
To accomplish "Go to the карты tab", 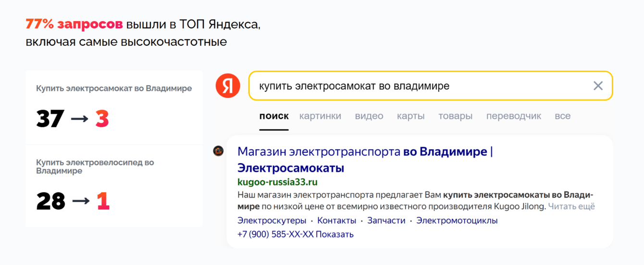I will click(411, 116).
